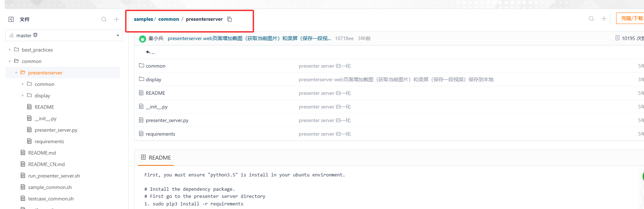Open presenter_server.py in file list
644x209 pixels.
167,120
